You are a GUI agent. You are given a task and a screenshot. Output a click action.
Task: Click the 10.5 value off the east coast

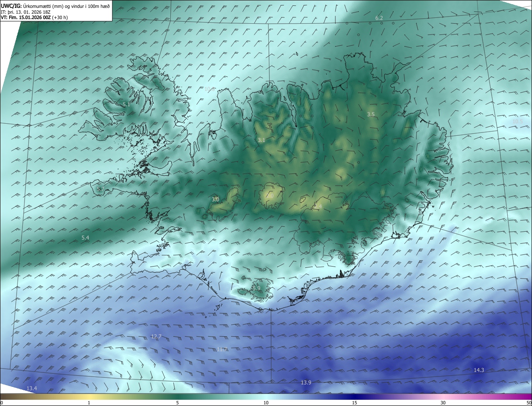tap(517, 122)
